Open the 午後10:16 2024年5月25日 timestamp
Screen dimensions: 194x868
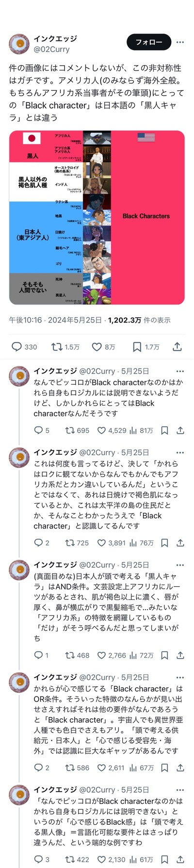(56, 320)
